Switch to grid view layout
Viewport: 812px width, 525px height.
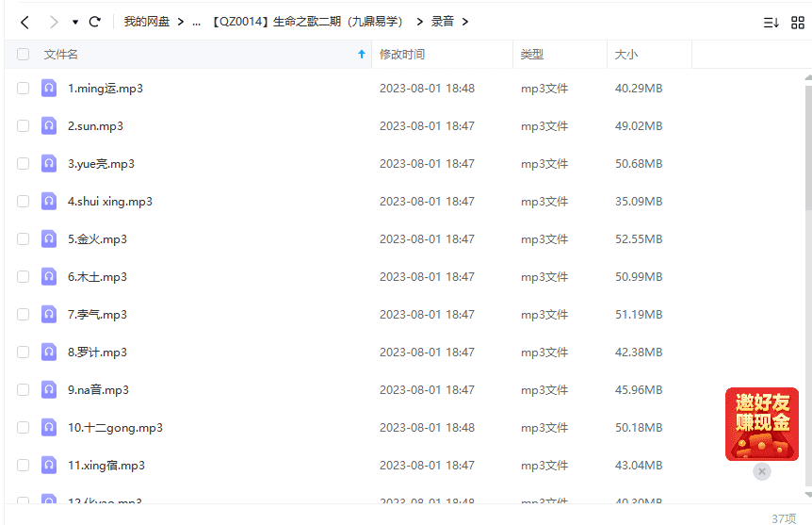[x=798, y=23]
